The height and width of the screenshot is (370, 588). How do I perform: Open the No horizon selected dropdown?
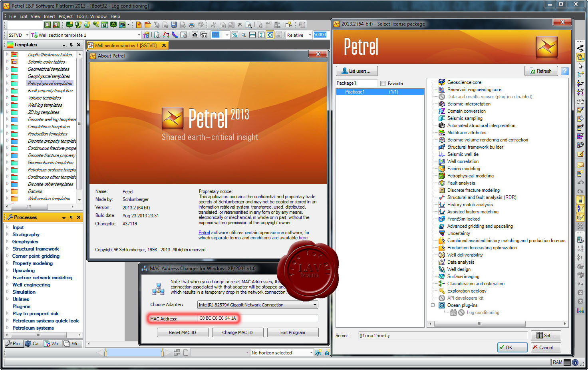(x=311, y=353)
